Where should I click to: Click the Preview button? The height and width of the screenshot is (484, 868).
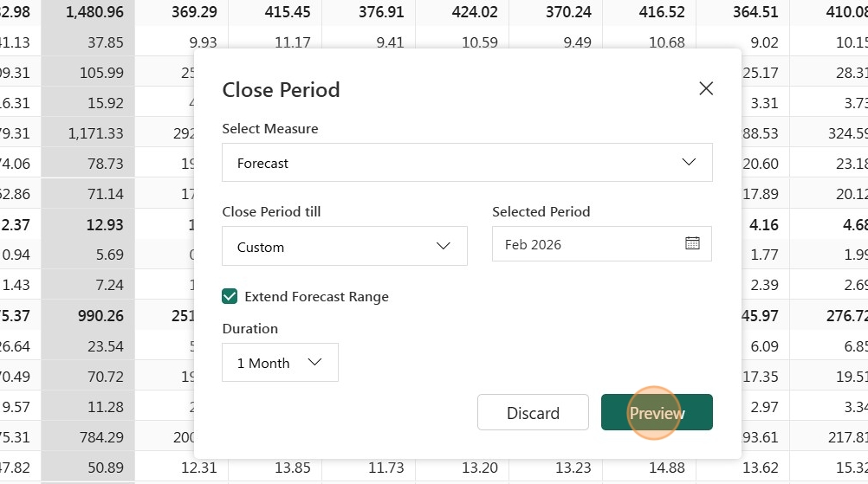657,413
